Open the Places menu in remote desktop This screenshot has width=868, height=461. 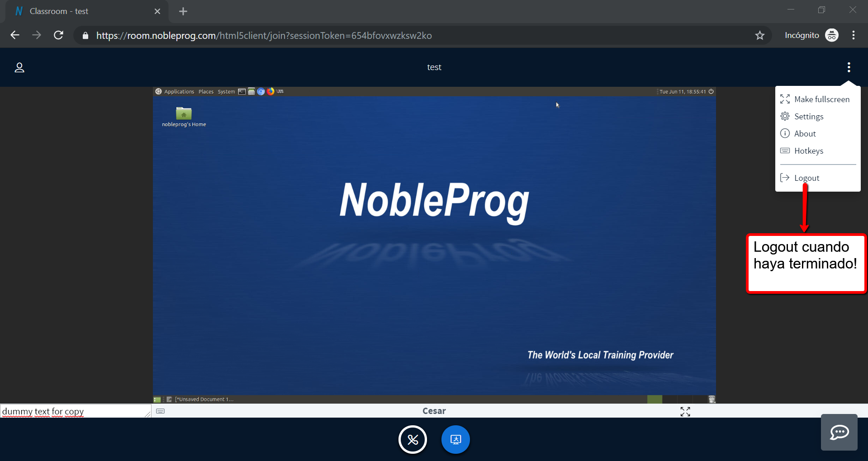206,92
